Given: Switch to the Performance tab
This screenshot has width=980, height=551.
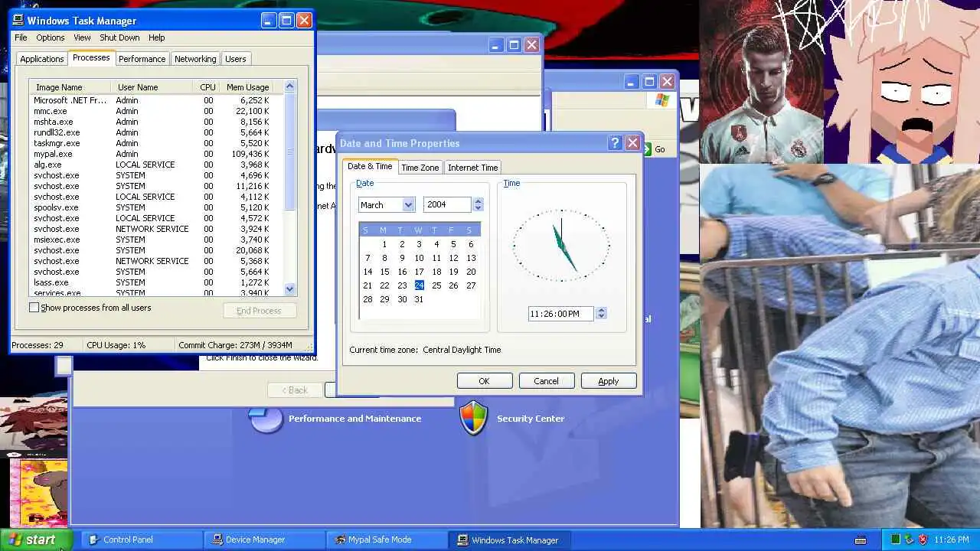Looking at the screenshot, I should pyautogui.click(x=142, y=59).
